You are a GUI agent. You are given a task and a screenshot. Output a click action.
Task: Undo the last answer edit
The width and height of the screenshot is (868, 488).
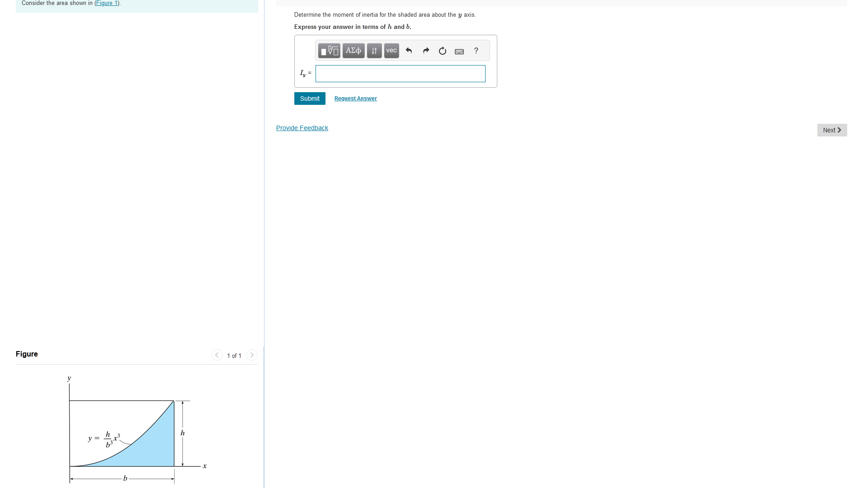pyautogui.click(x=409, y=51)
